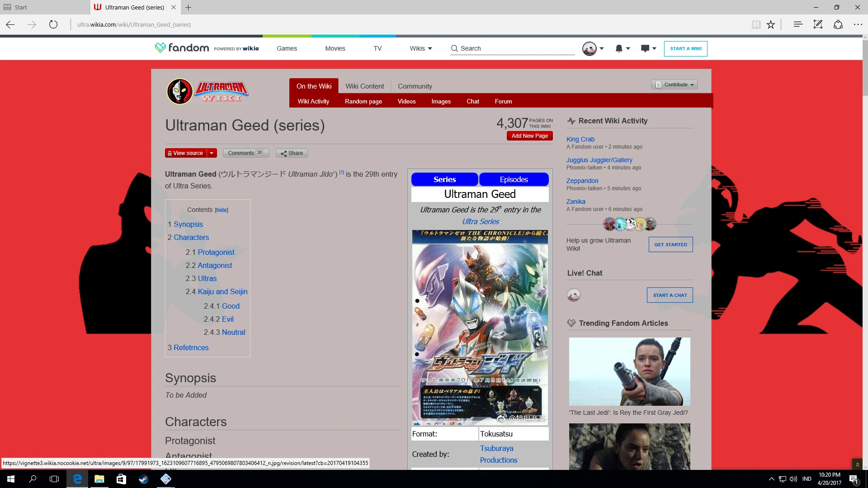Expand user avatar account menu

(x=593, y=48)
